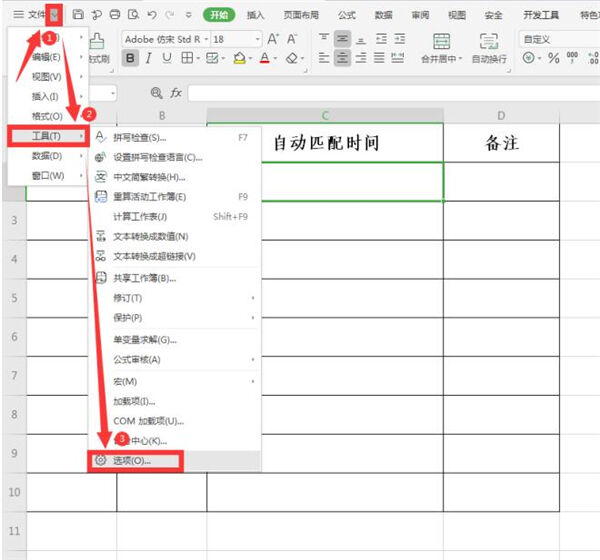This screenshot has width=600, height=560.
Task: Click the Redo arrow icon
Action: pos(170,15)
